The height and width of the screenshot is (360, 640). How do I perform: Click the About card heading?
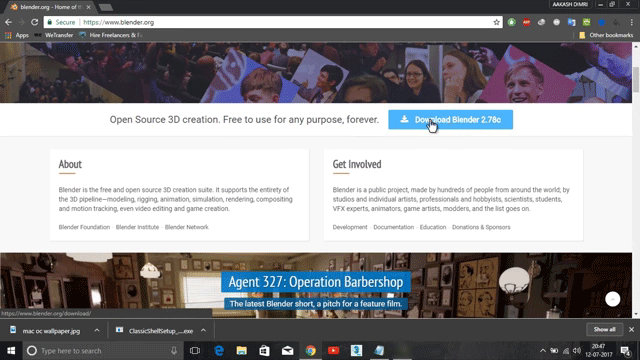[70, 164]
